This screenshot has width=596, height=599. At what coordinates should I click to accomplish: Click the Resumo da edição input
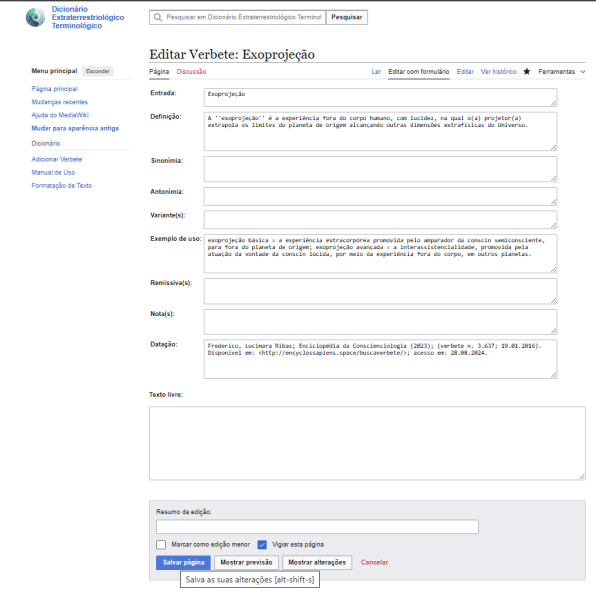(x=317, y=527)
